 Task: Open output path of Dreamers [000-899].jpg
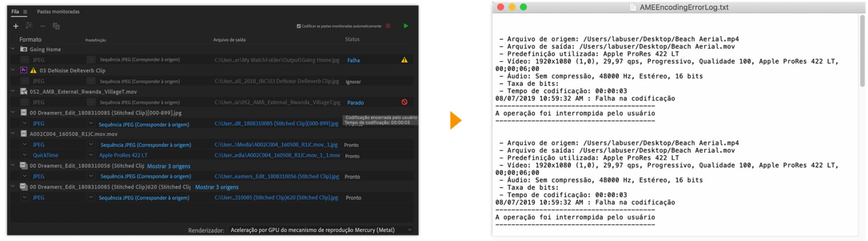click(x=276, y=123)
